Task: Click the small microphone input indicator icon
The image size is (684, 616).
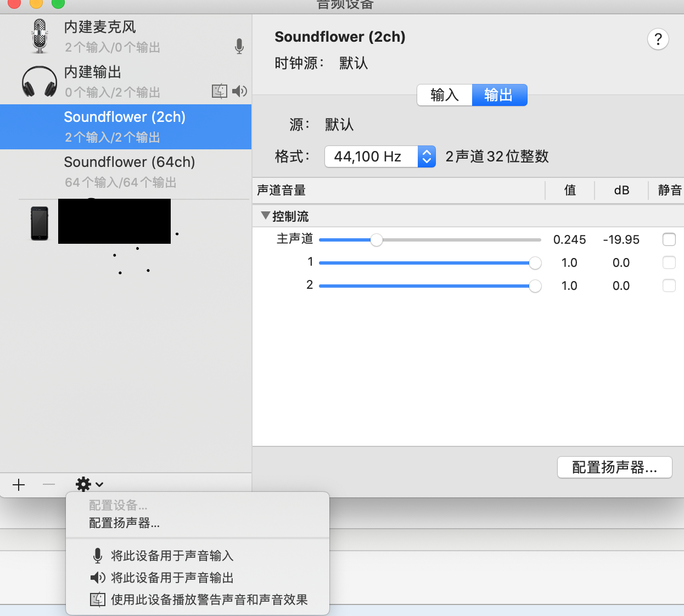Action: pyautogui.click(x=239, y=46)
